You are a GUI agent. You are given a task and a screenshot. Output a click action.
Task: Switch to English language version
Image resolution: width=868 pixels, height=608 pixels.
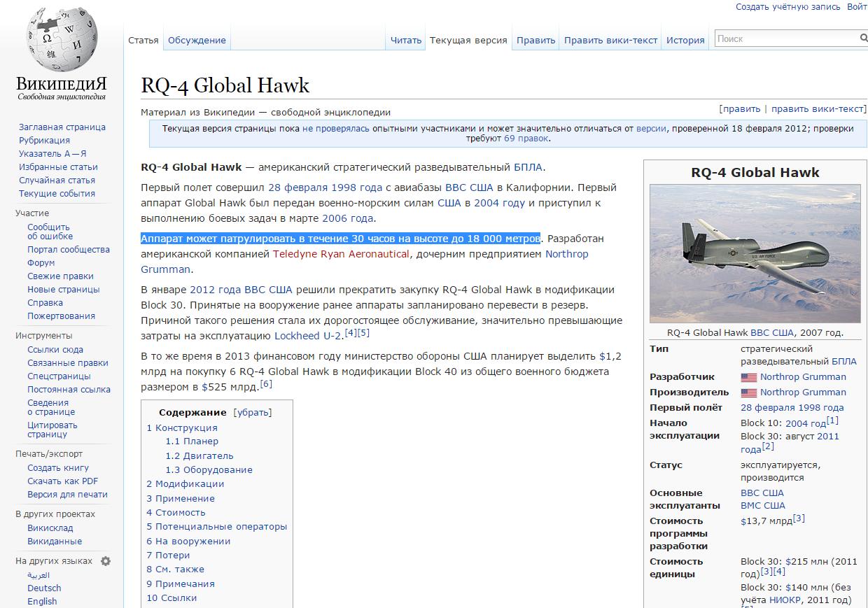42,602
